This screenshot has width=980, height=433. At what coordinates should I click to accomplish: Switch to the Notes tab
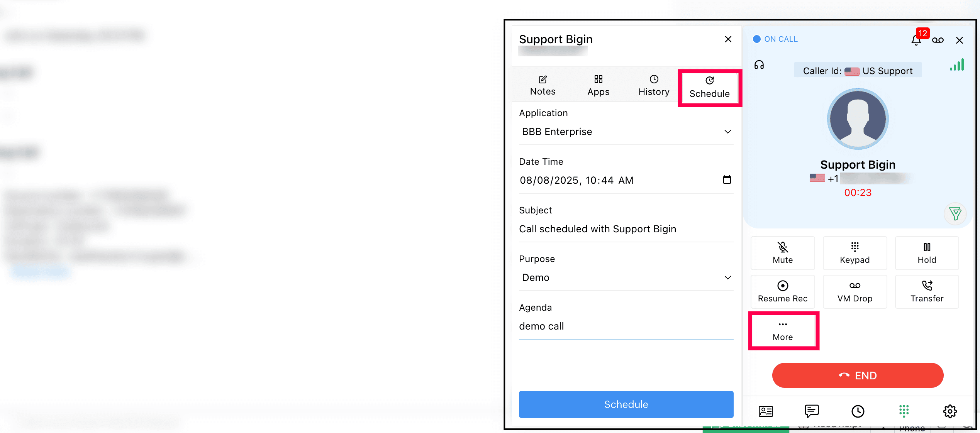coord(543,85)
